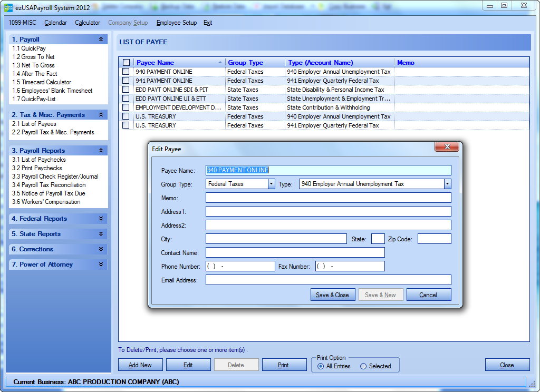540x392 pixels.
Task: Click into the Memo input field
Action: click(x=328, y=198)
